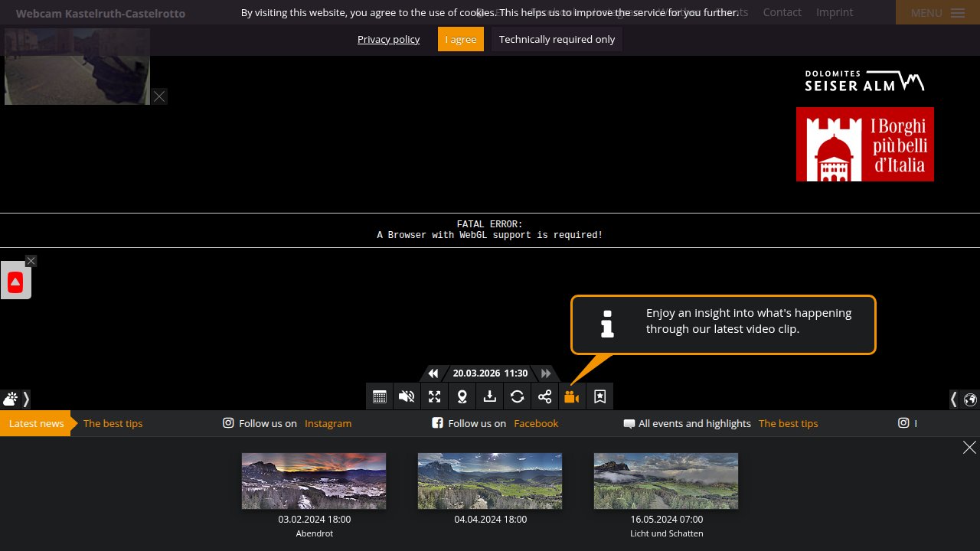Expand the globe panel on the right
The image size is (980, 551).
tap(965, 399)
